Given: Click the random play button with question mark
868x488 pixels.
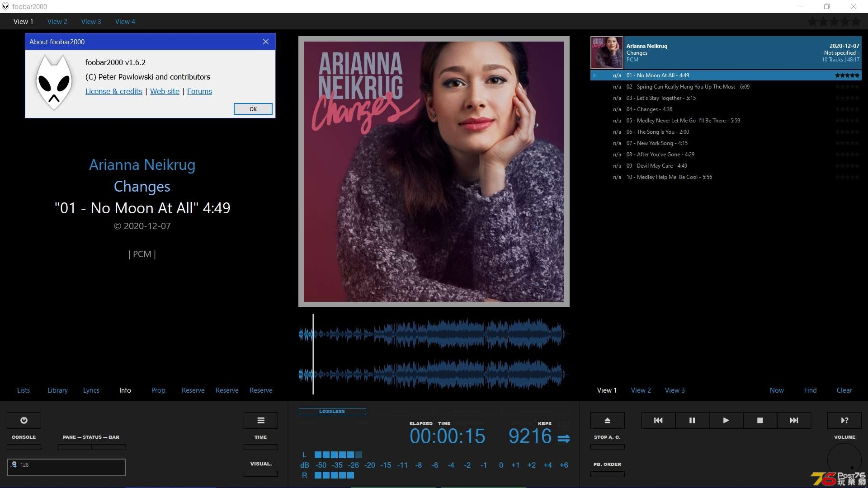Looking at the screenshot, I should click(844, 420).
